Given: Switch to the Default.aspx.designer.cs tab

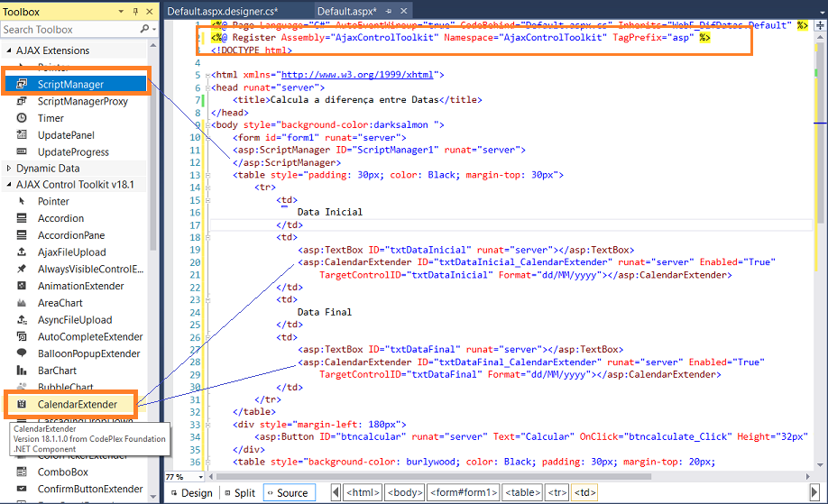Looking at the screenshot, I should pos(223,11).
